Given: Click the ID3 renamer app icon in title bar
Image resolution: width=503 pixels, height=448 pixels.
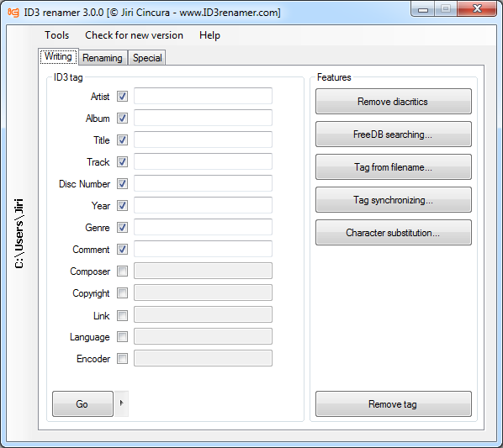Looking at the screenshot, I should click(x=13, y=13).
